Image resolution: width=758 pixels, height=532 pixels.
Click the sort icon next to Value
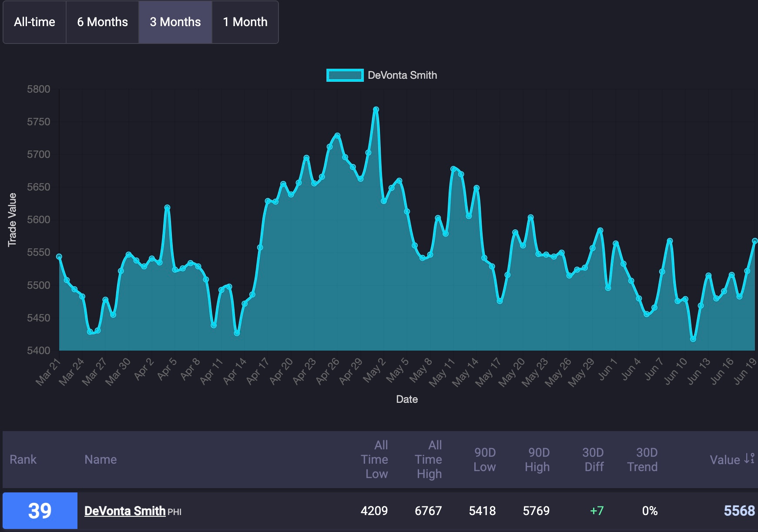[x=749, y=458]
